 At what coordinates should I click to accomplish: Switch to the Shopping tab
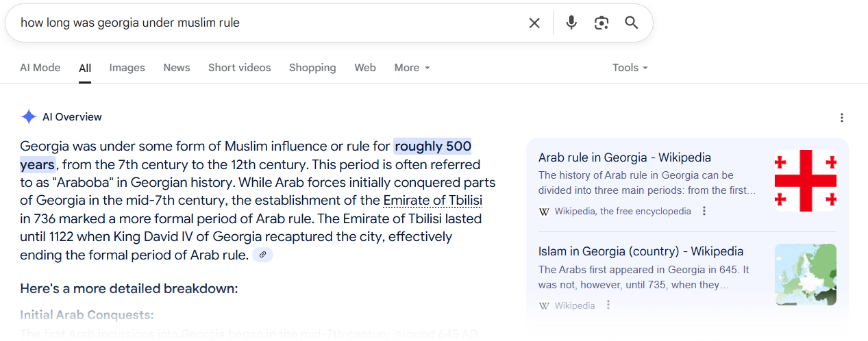pyautogui.click(x=312, y=68)
